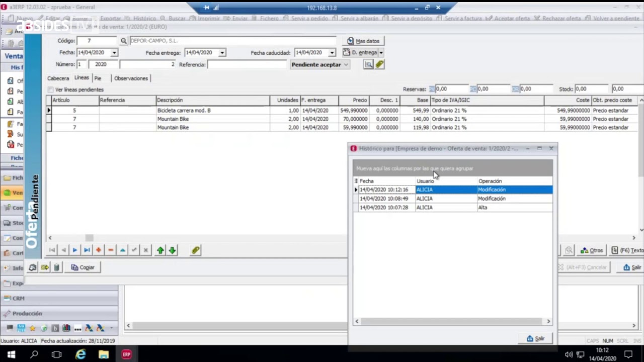Click Salir in Histórico window
Screen dimensions: 644x362
pos(535,338)
